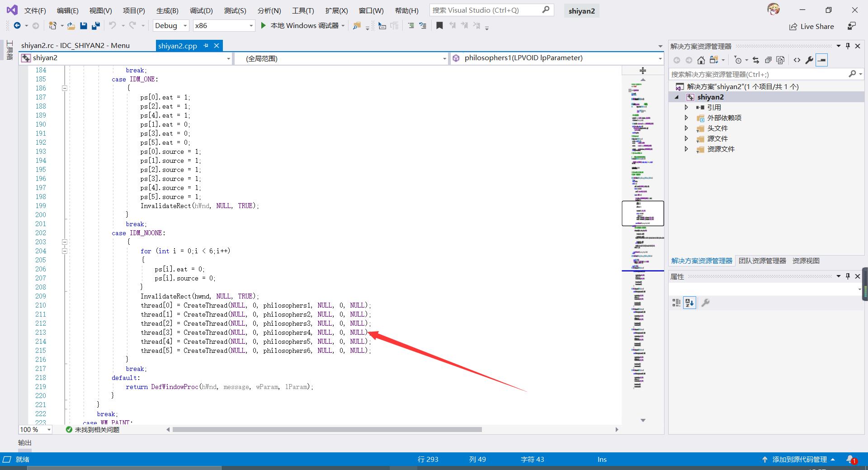Image resolution: width=868 pixels, height=470 pixels.
Task: Collapse the shiyan2 project node
Action: (677, 97)
